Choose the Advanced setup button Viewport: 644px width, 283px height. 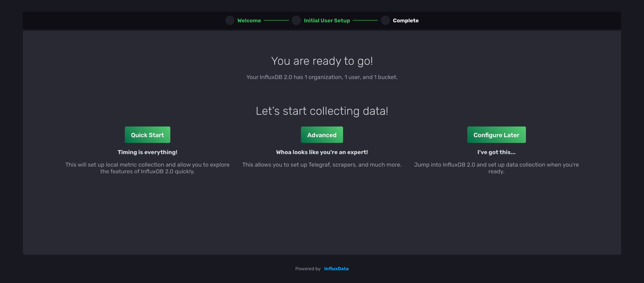click(x=322, y=135)
